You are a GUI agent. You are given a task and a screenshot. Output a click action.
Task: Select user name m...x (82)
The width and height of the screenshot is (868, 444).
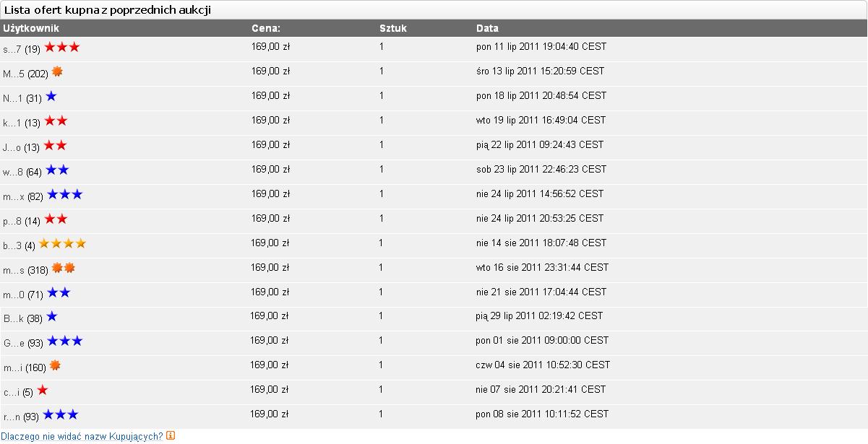(24, 196)
